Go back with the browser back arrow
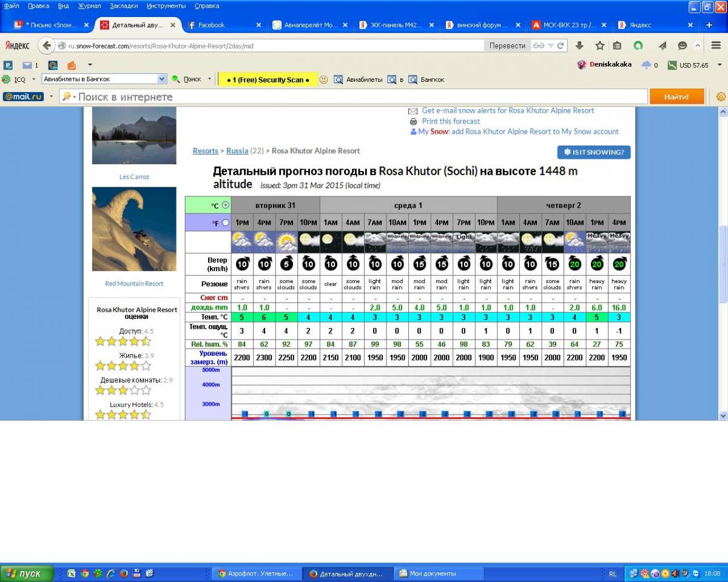The width and height of the screenshot is (728, 582). tap(47, 45)
